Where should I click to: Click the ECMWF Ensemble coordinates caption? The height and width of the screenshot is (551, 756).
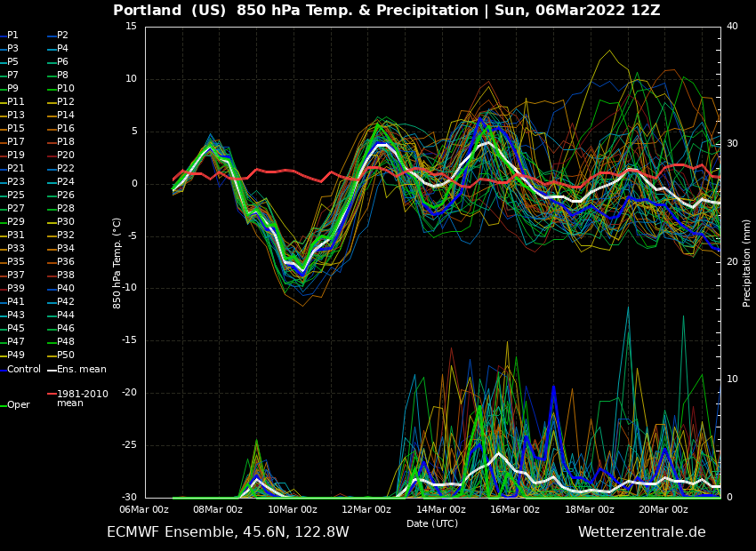(228, 532)
